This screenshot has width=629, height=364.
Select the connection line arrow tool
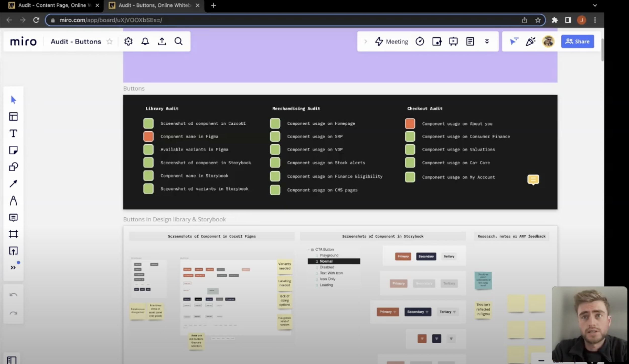(13, 184)
